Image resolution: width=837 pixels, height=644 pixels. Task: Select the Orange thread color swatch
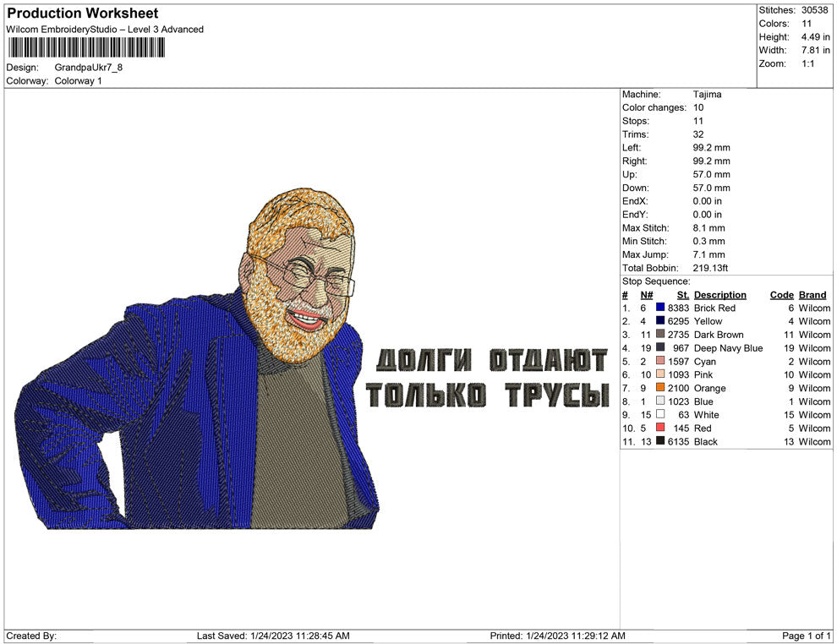[659, 388]
